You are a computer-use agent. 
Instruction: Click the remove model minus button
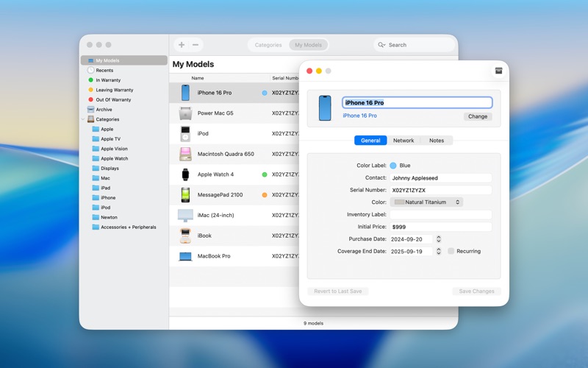(196, 45)
